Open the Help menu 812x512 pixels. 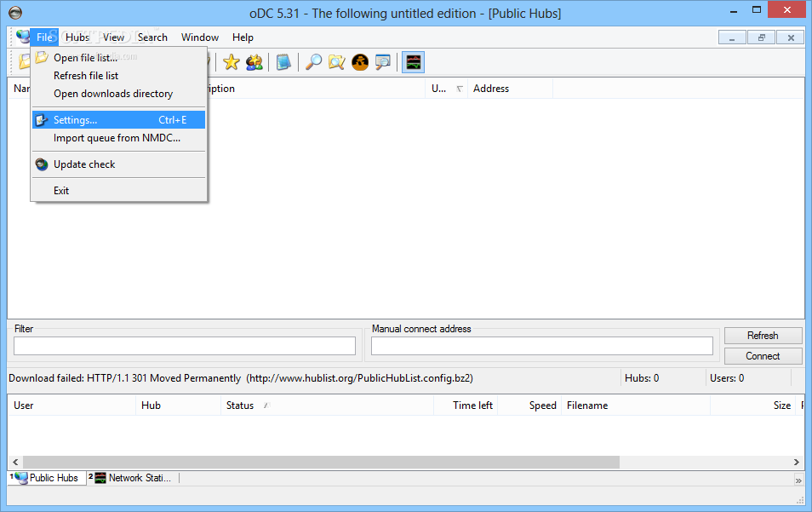coord(243,37)
